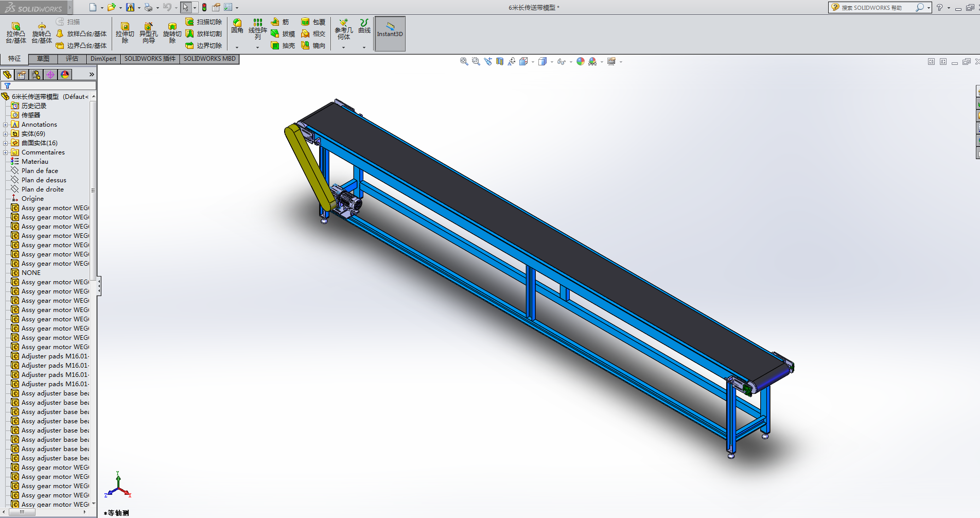Open the ConfigurationManager tab icon
980x518 pixels.
(x=36, y=75)
